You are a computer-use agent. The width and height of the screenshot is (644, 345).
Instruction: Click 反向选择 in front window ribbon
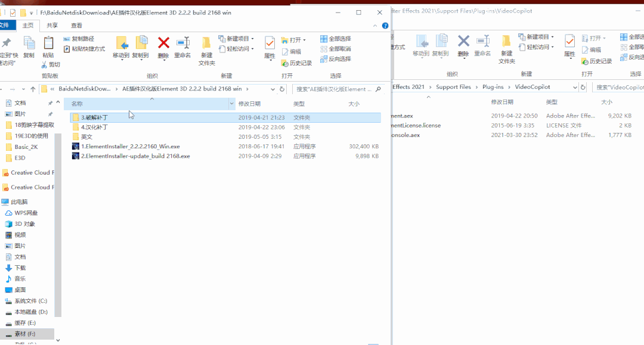tap(336, 59)
